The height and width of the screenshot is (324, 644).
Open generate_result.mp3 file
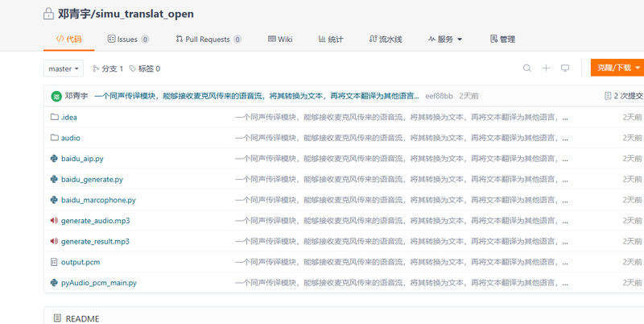[95, 241]
